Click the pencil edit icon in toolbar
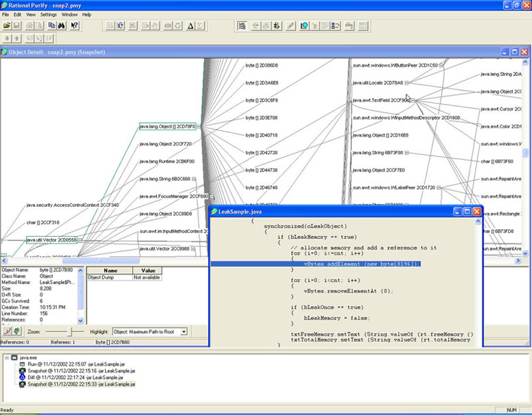The width and height of the screenshot is (532, 415). point(291,26)
